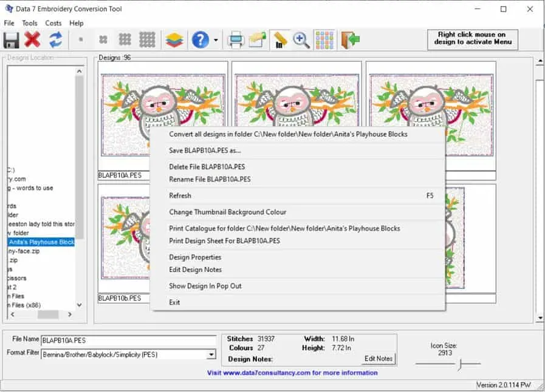545x392 pixels.
Task: Choose Change Thumbnail Background Colour
Action: click(x=298, y=212)
